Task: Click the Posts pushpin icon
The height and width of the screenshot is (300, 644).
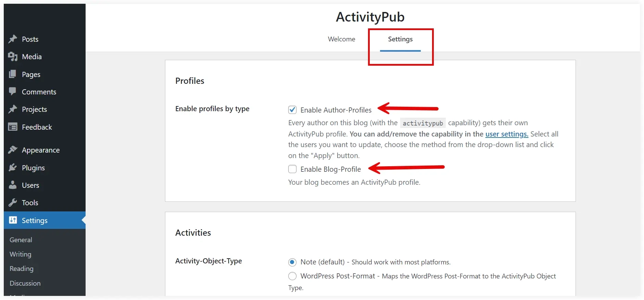Action: tap(13, 39)
